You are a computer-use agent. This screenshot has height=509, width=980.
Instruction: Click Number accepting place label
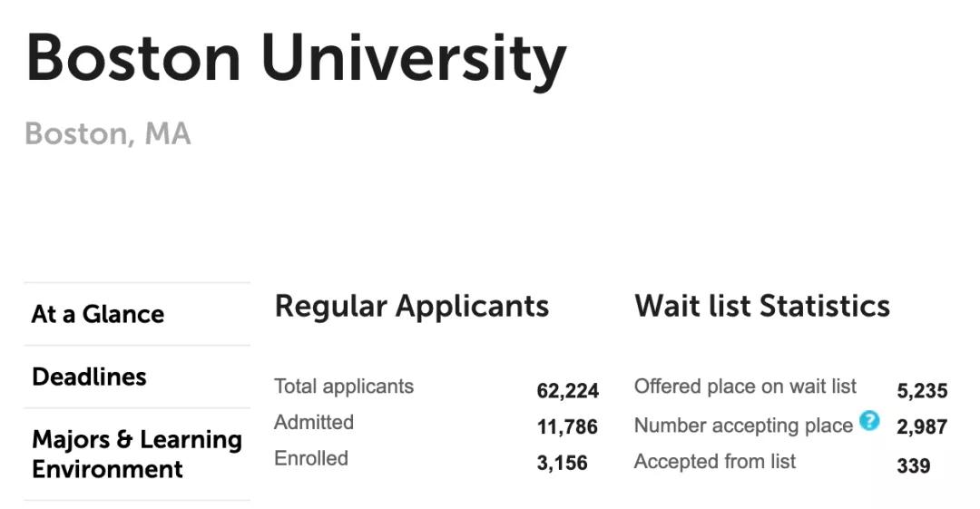point(743,426)
